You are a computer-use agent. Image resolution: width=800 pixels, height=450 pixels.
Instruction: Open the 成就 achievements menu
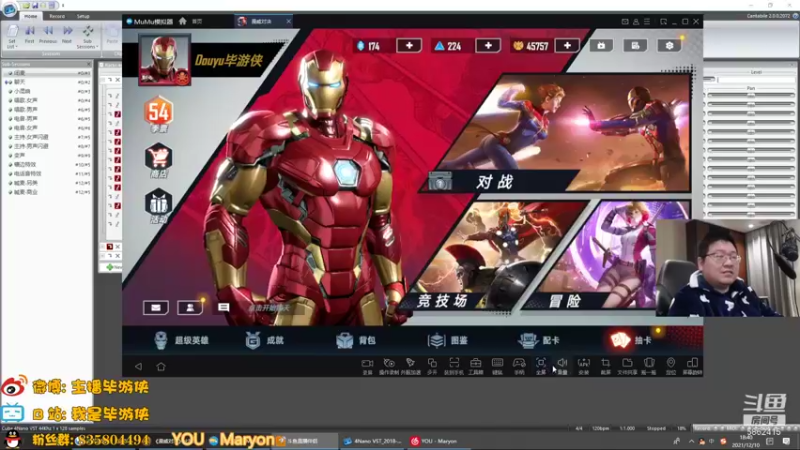click(x=264, y=340)
